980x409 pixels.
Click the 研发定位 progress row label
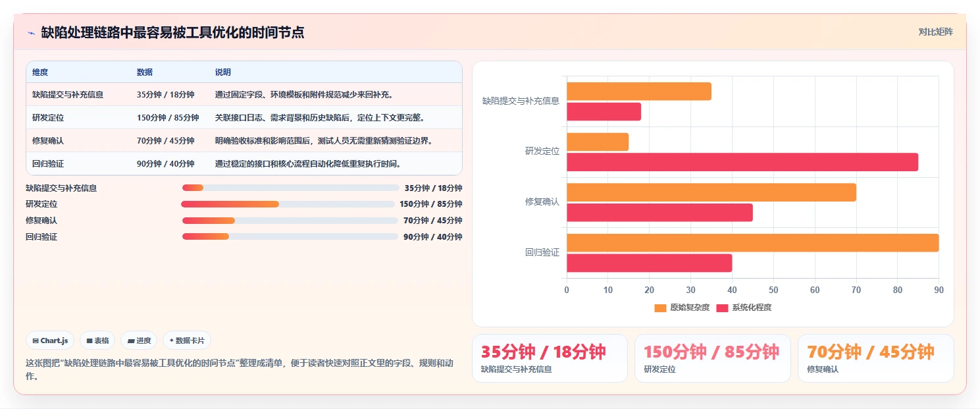click(41, 204)
